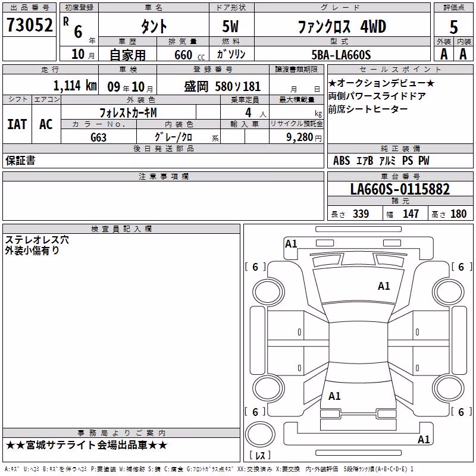Select the 宮城サテライト会場出品車 notice

coord(86,445)
